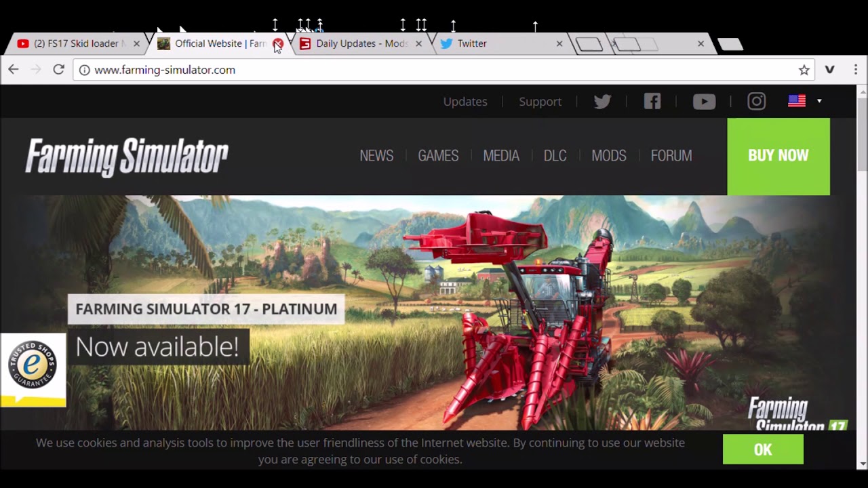
Task: Click the scrollbar down arrow
Action: (862, 464)
